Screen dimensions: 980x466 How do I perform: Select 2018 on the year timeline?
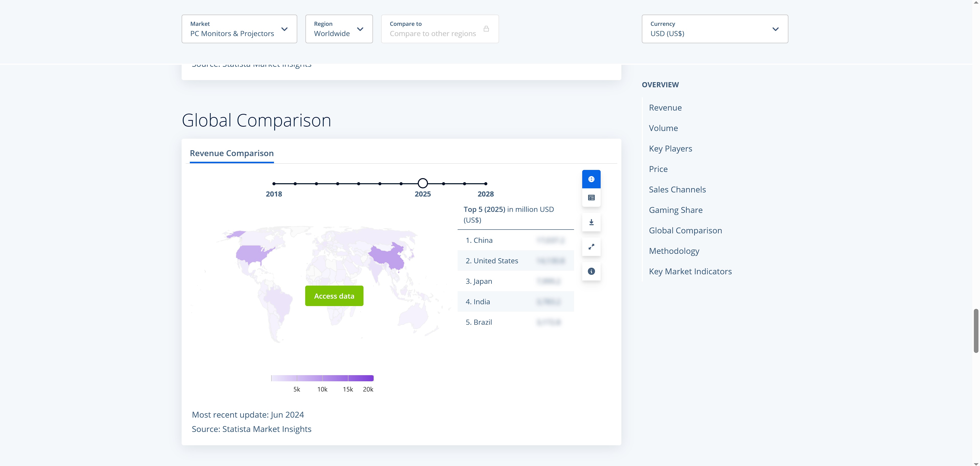click(274, 183)
